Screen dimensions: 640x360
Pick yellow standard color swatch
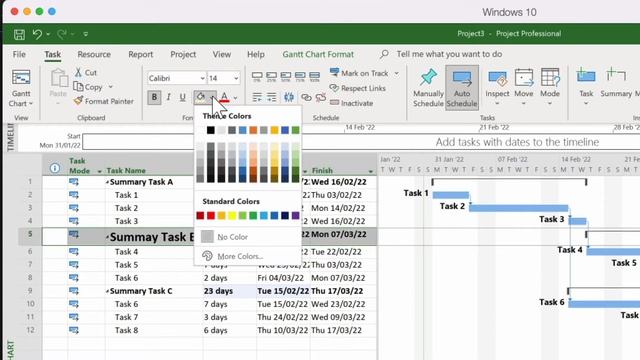232,216
